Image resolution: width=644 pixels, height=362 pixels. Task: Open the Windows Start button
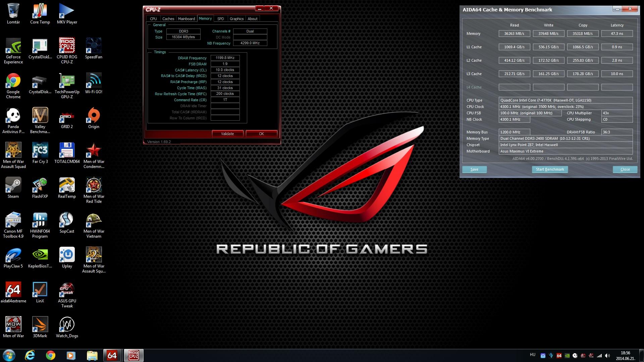pos(9,355)
